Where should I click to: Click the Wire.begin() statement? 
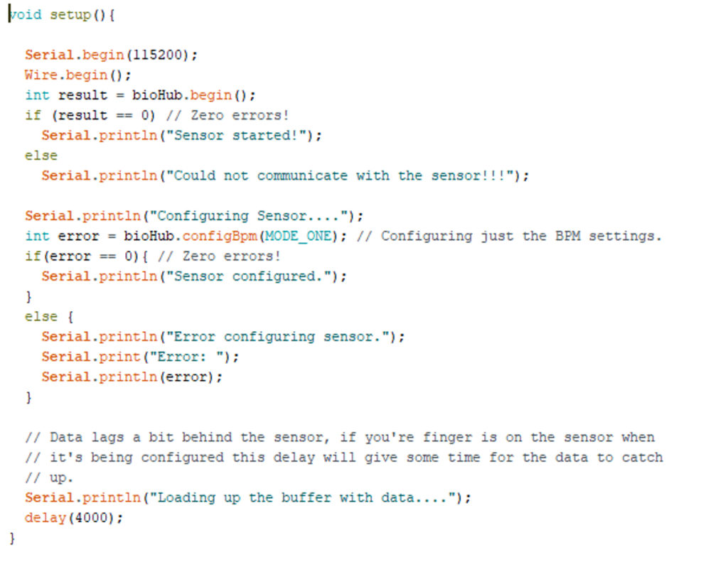[x=78, y=75]
